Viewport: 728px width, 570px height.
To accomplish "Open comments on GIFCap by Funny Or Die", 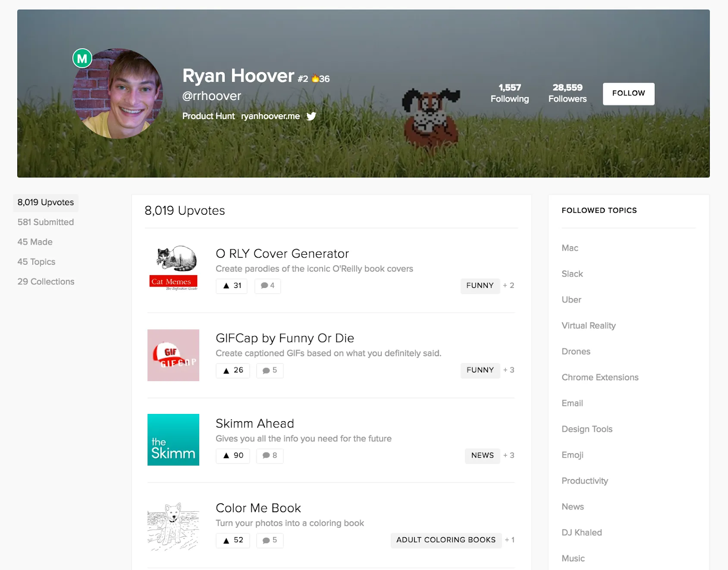I will point(270,370).
